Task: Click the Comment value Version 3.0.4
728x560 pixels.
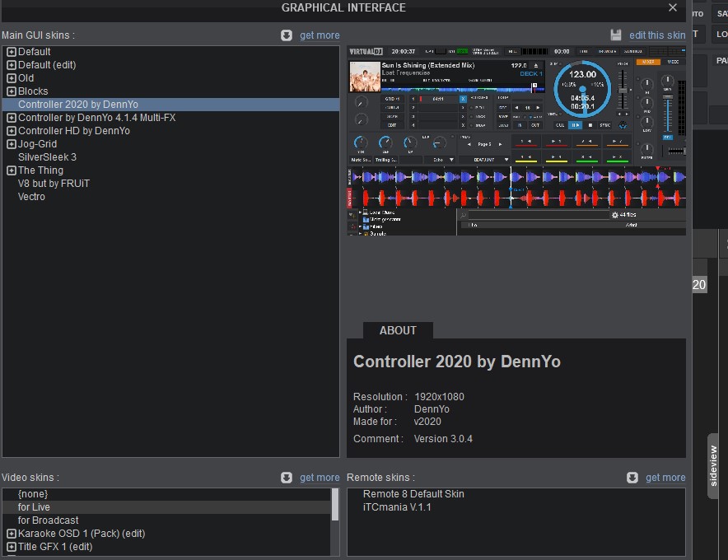Action: [x=443, y=439]
